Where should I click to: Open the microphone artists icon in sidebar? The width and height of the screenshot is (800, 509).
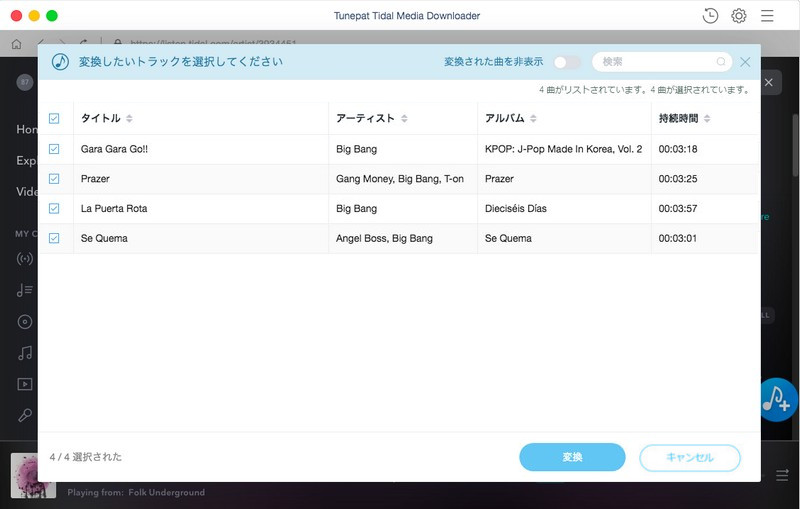[x=24, y=415]
